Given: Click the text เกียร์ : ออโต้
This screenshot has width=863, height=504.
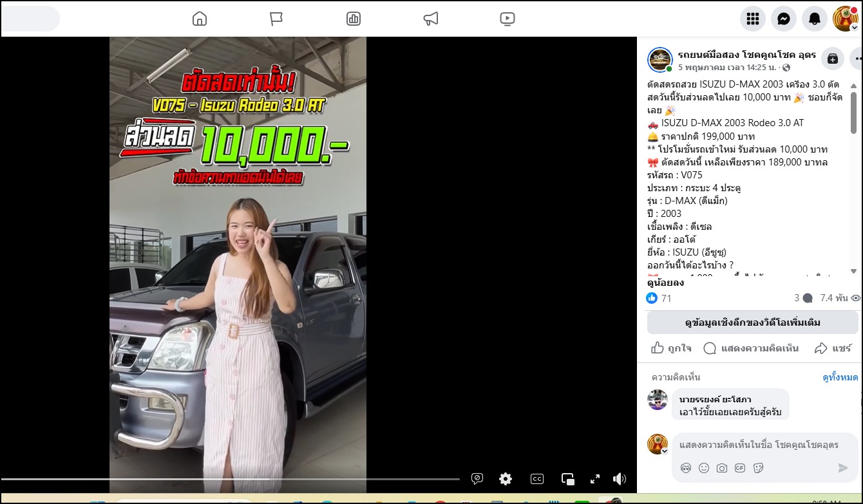Looking at the screenshot, I should pyautogui.click(x=673, y=239).
